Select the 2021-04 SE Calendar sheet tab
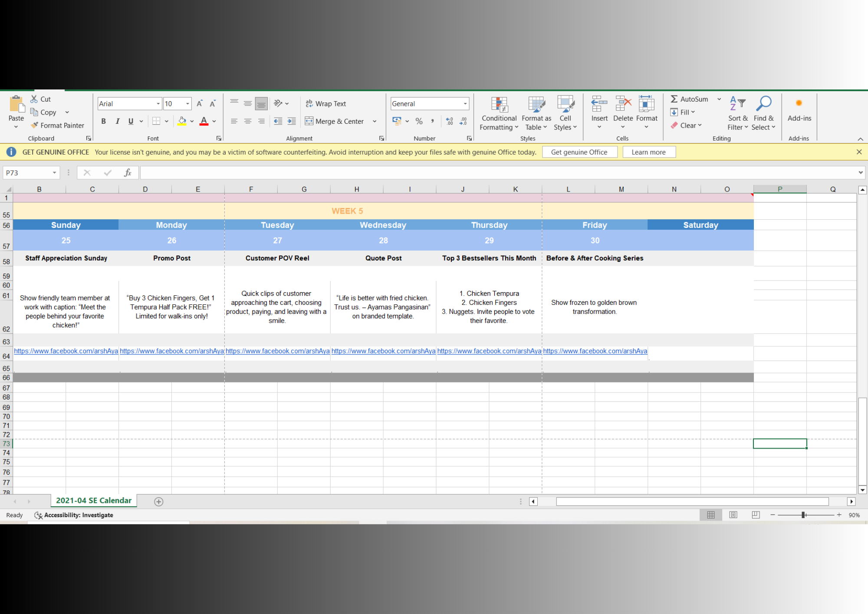 click(94, 500)
